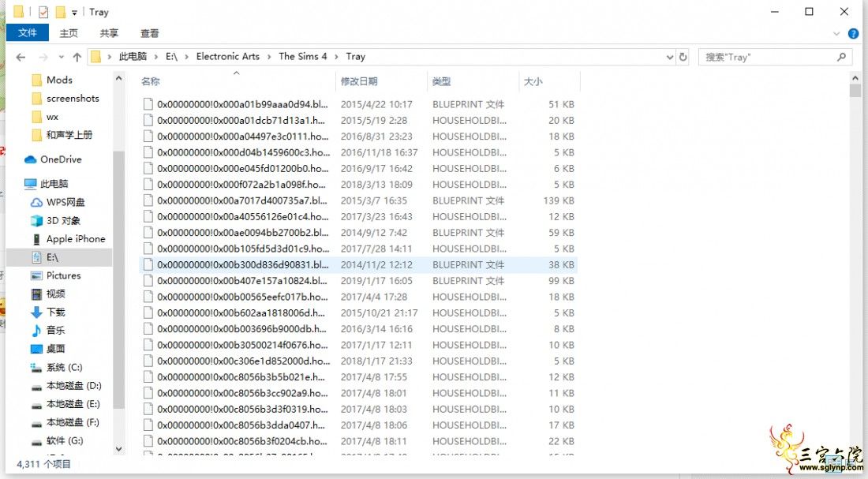Open the 和声学上册 folder in sidebar
This screenshot has height=479, width=868.
click(x=69, y=135)
